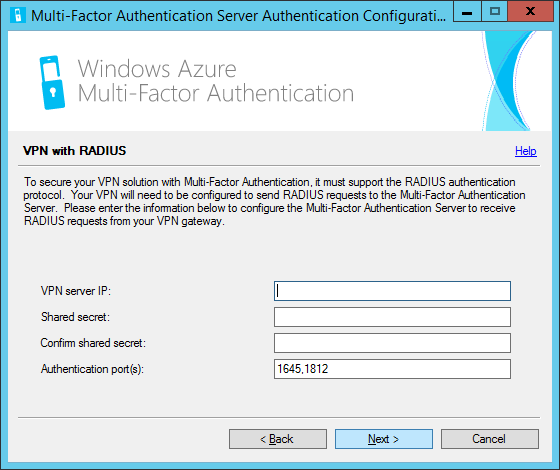Screen dimensions: 560x470
Task: Click the window title bar text
Action: tap(238, 16)
